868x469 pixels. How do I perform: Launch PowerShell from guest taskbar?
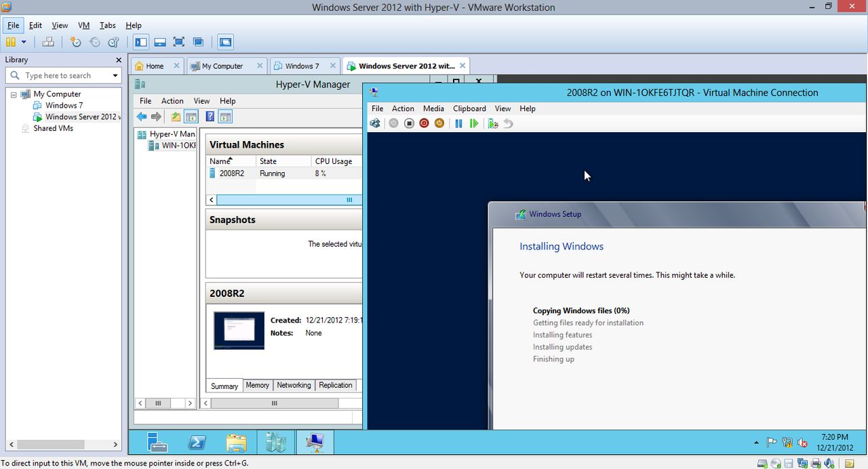click(x=197, y=442)
